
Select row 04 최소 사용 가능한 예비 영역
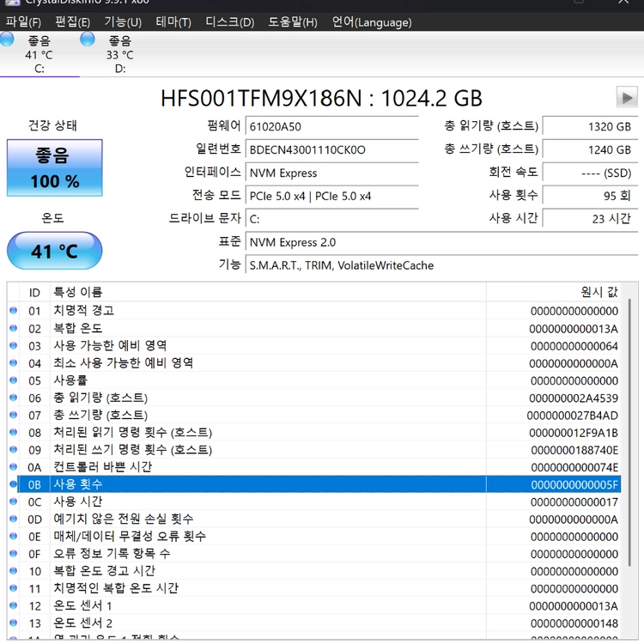(x=314, y=363)
